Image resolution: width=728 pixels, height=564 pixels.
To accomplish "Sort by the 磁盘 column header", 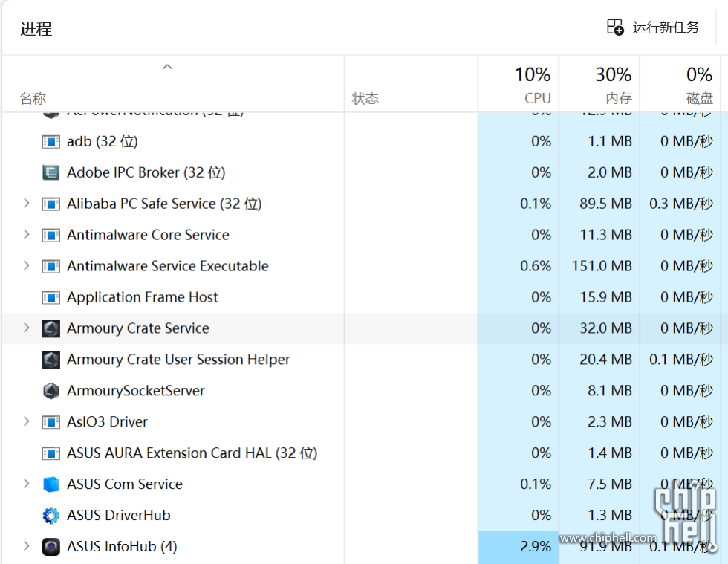I will click(x=680, y=84).
